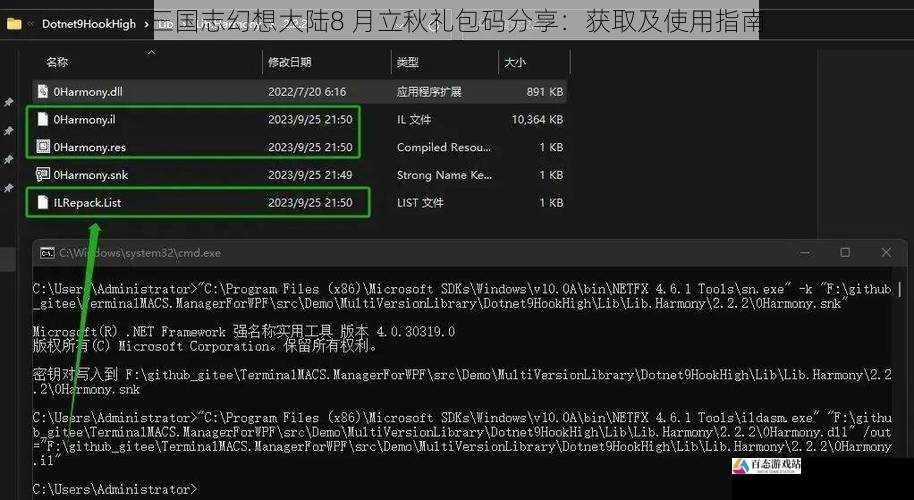Viewport: 914px width, 500px height.
Task: Toggle sort arrow above the 名称 column
Action: tap(151, 52)
